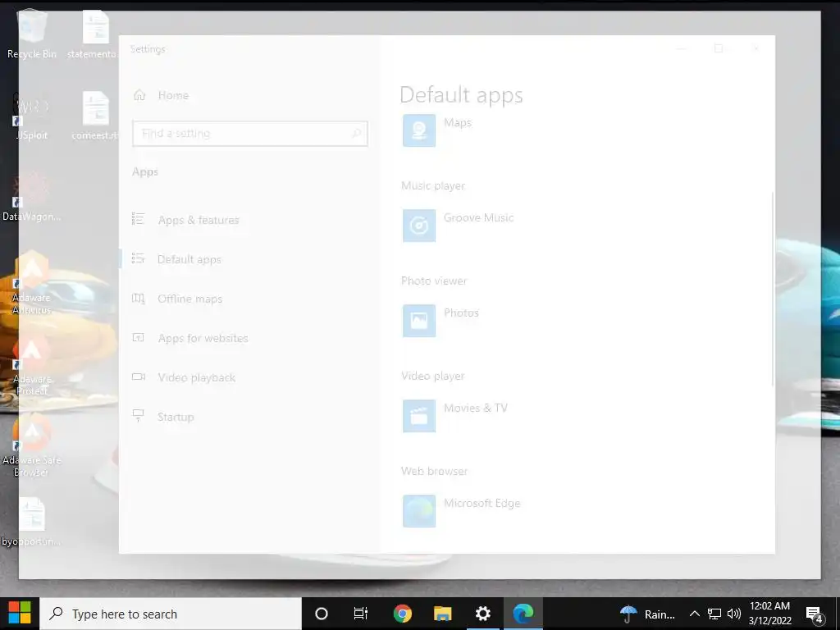Click Microsoft Edge on taskbar
Screen dimensions: 840x630
coord(523,614)
